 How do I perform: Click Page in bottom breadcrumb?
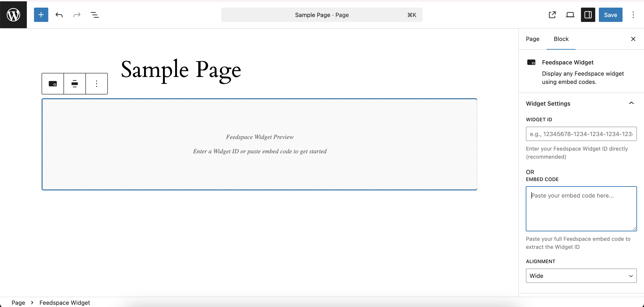pos(18,303)
